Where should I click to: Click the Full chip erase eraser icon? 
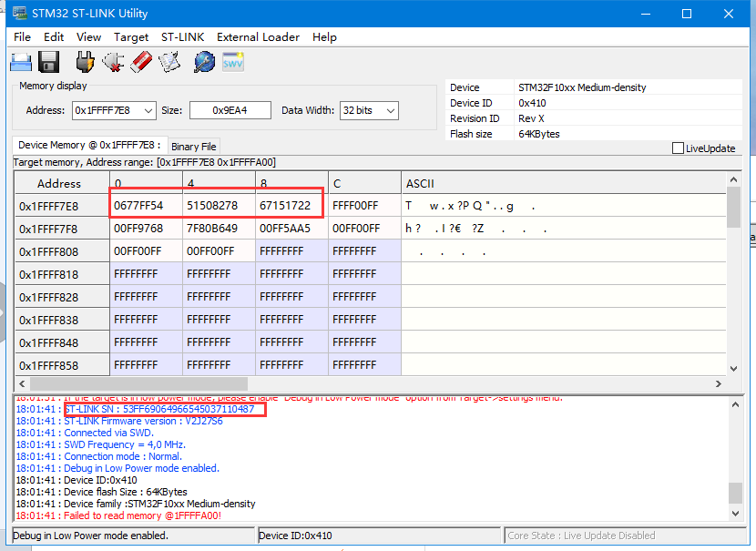pos(141,62)
